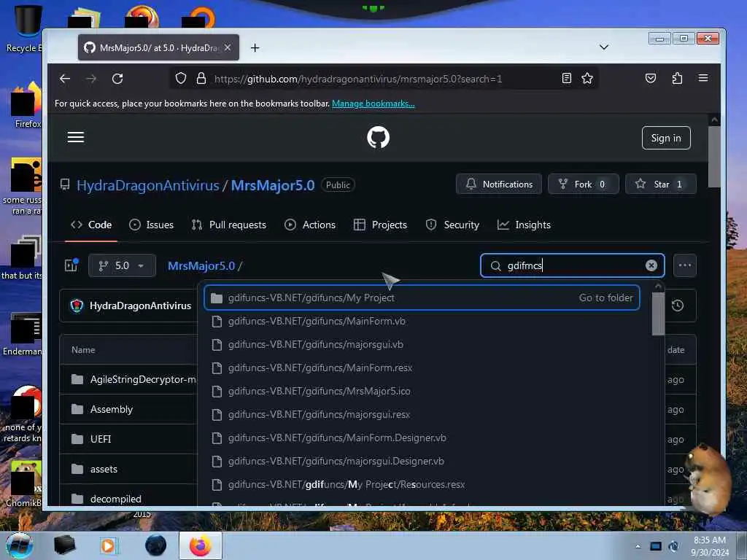Toggle reader view icon in address bar

(x=566, y=78)
